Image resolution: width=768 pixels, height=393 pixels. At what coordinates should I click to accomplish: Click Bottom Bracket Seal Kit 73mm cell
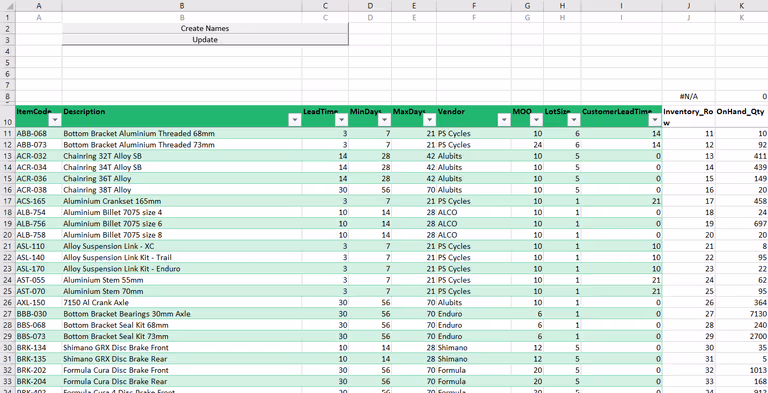182,336
